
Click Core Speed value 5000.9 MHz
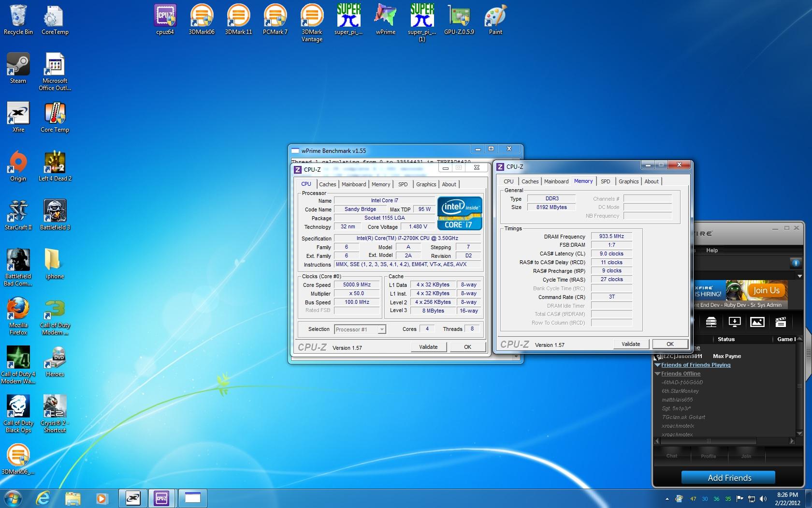tap(357, 284)
